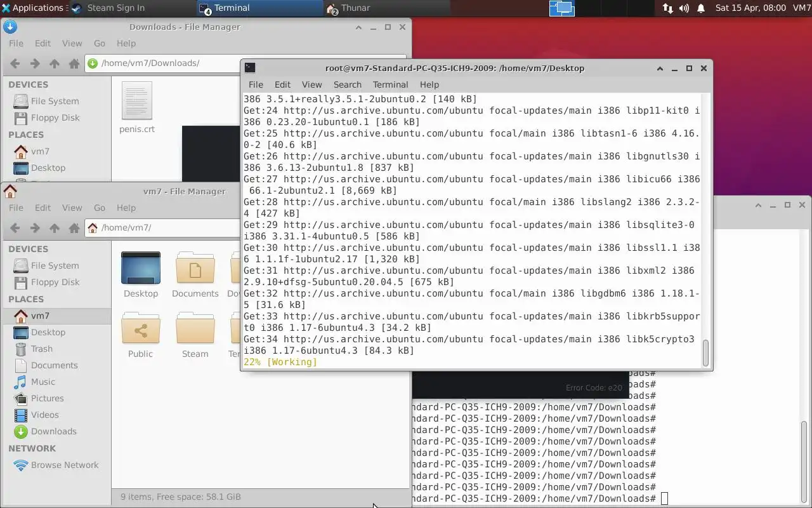Open View menu in vm7 File Manager
The height and width of the screenshot is (508, 812).
click(x=72, y=208)
